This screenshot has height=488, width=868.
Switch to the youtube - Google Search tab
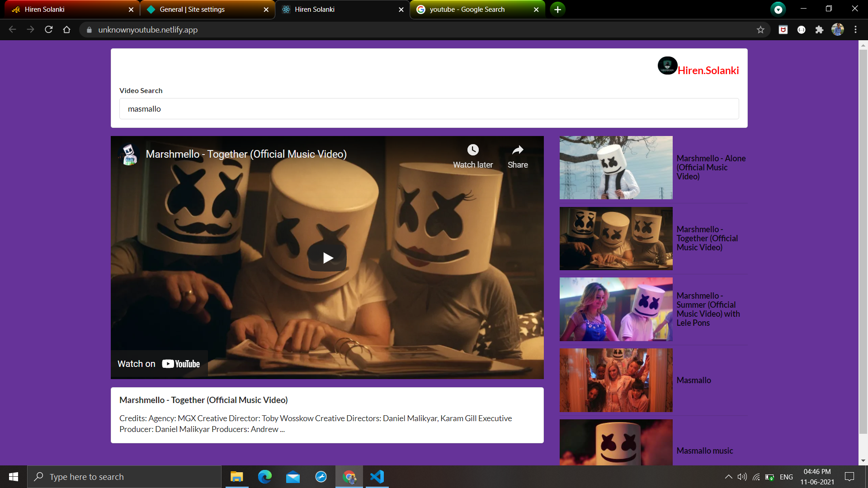(477, 9)
